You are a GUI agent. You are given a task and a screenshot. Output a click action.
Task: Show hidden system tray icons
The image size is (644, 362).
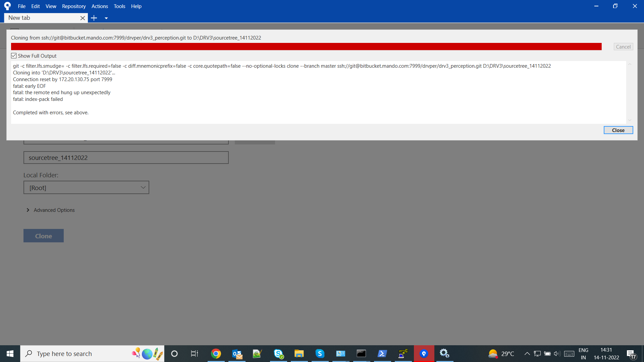527,354
